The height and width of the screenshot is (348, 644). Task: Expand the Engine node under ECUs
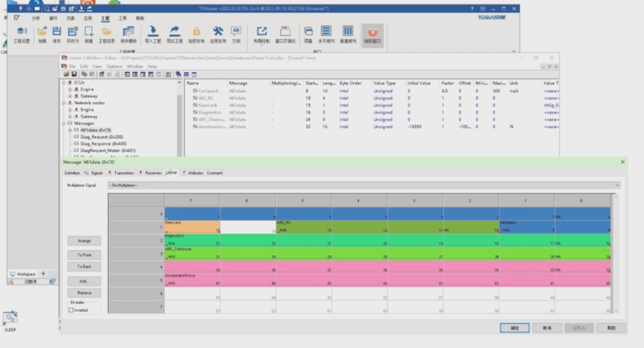point(70,89)
